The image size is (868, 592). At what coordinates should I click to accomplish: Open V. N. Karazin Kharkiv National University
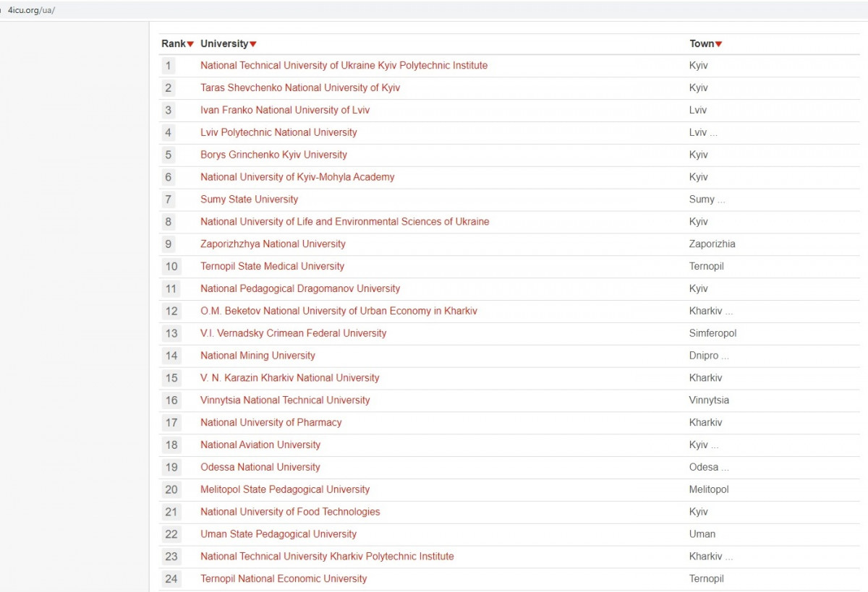[289, 378]
